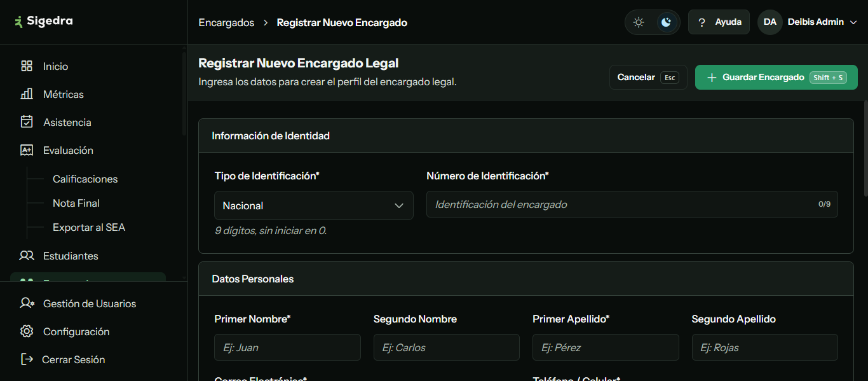Screen dimensions: 868x381
Task: Focus the Segundo Nombre field
Action: (x=447, y=347)
